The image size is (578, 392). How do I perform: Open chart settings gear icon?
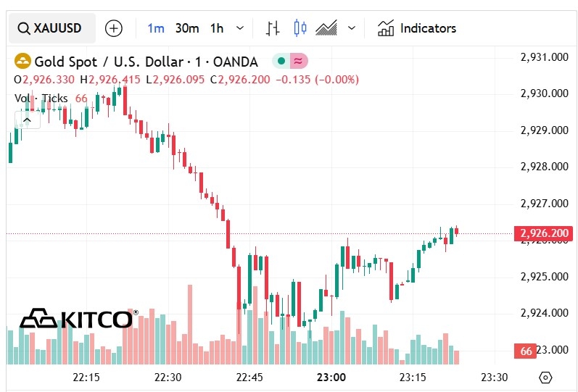(545, 378)
